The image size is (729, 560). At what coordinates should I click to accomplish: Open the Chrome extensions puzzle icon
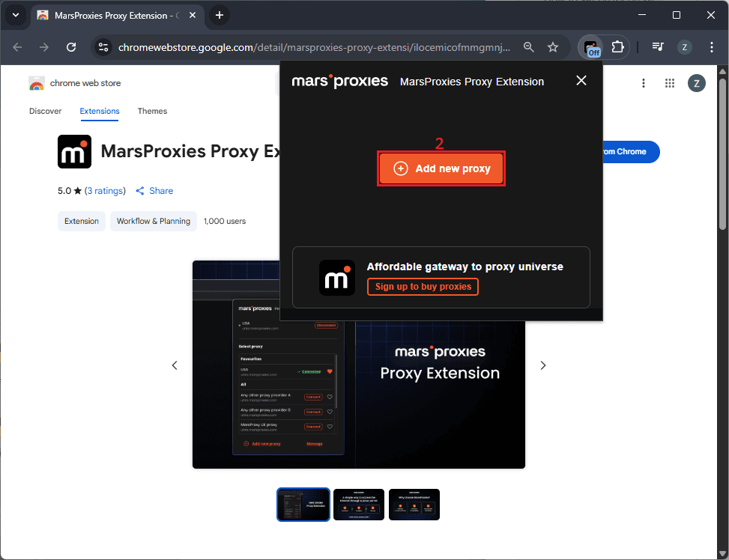[x=617, y=47]
